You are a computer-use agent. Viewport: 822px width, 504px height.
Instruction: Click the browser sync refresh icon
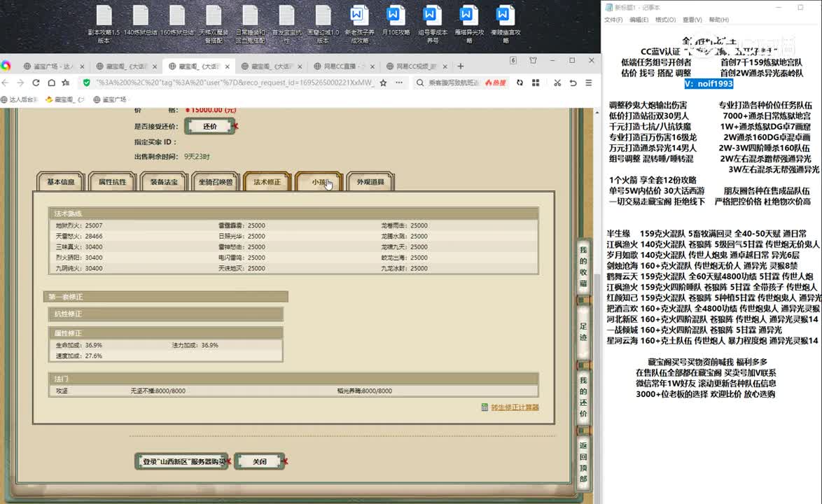point(520,83)
